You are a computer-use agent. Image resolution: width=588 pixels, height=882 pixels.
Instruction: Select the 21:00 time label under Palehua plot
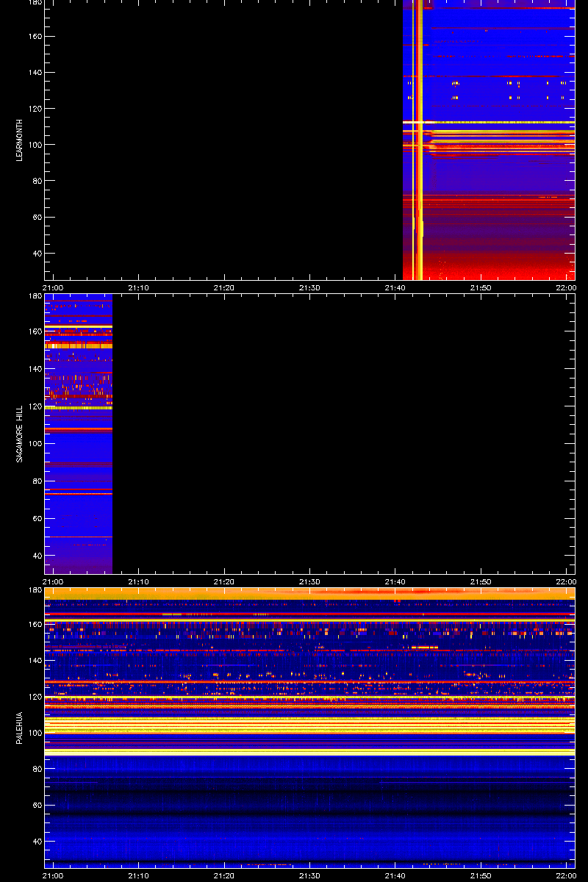click(x=53, y=875)
